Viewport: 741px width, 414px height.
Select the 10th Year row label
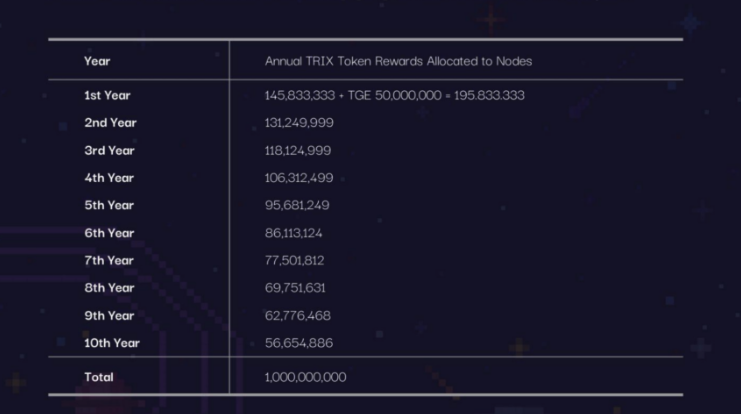pyautogui.click(x=112, y=343)
